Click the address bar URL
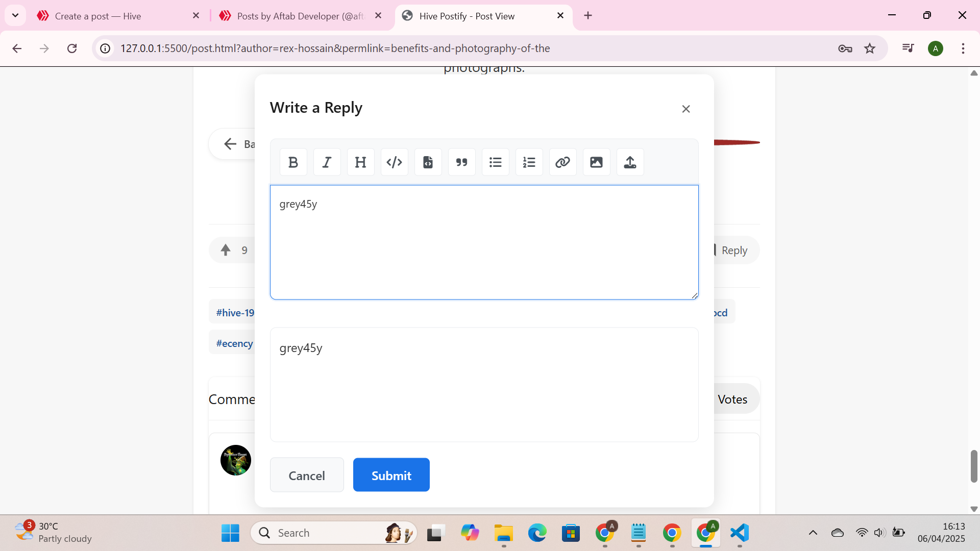980x551 pixels. point(335,48)
